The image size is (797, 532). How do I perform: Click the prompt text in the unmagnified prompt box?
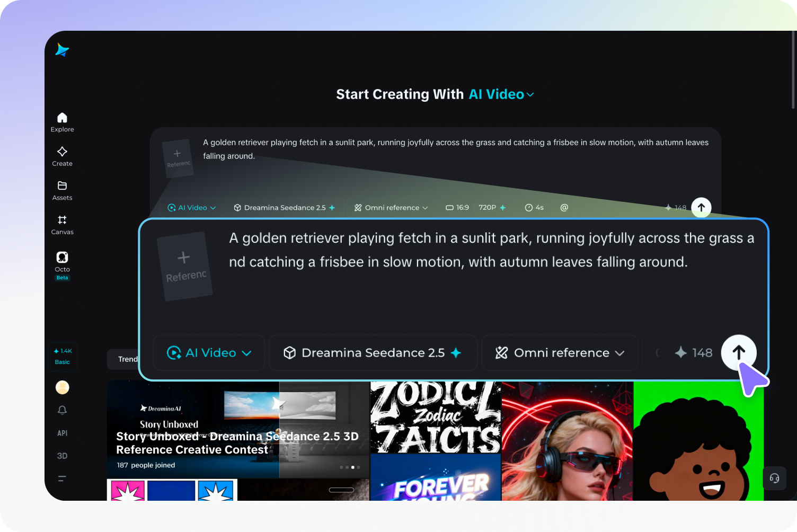456,149
